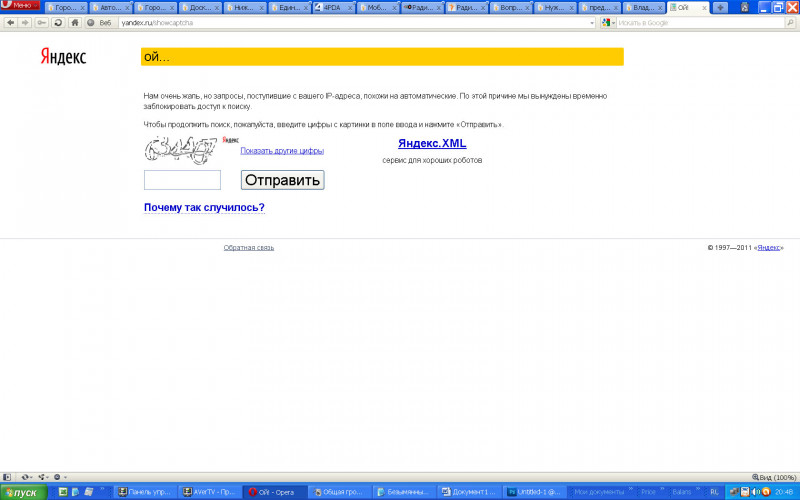Open the AVerTV taskbar button
Viewport: 800px width, 500px height.
pyautogui.click(x=210, y=492)
